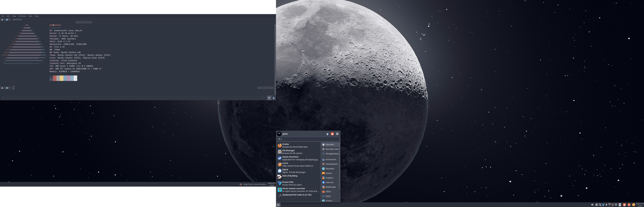Viewport: 644px width, 207px height.
Task: Click the Proton VPN tray icon
Action: (603, 205)
